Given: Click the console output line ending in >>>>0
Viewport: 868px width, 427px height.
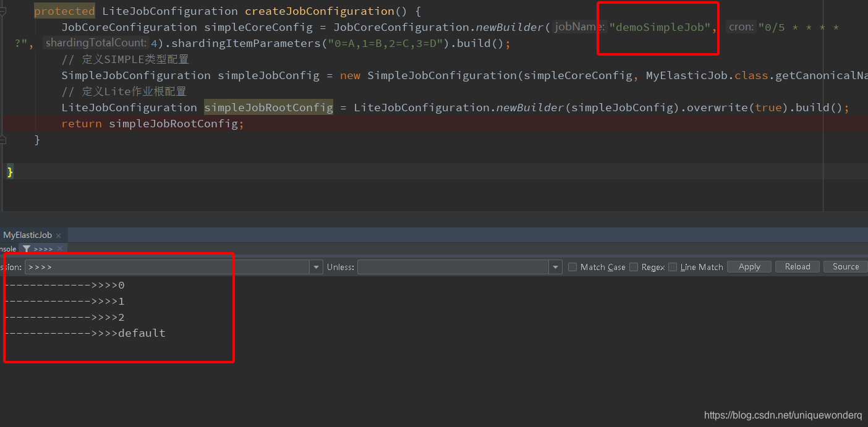Looking at the screenshot, I should pyautogui.click(x=64, y=285).
